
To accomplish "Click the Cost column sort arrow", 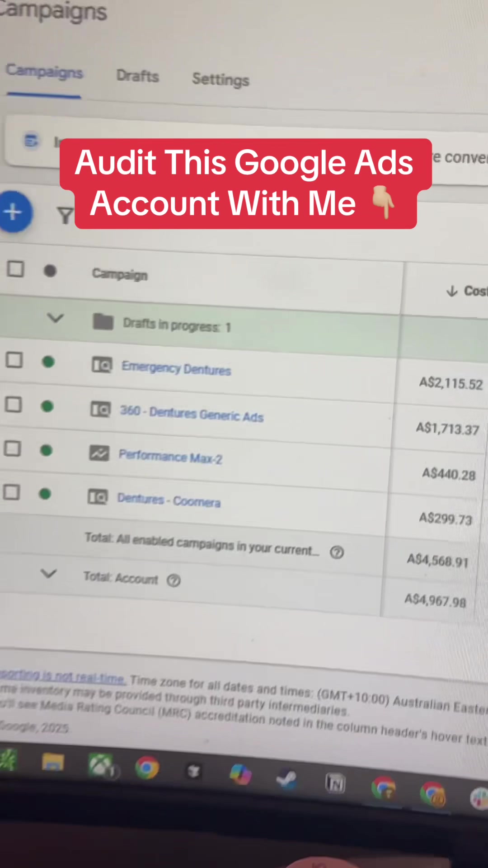I will [452, 291].
